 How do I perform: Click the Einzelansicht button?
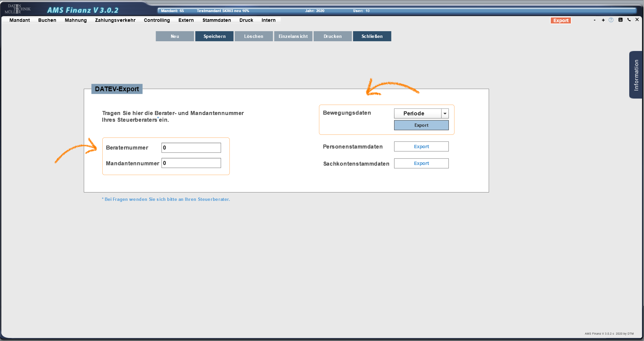(293, 36)
